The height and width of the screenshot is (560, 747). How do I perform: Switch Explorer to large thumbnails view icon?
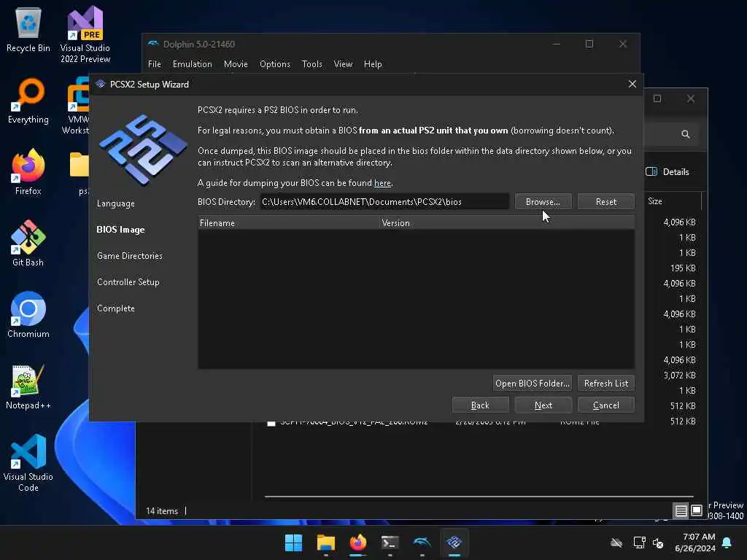(697, 511)
